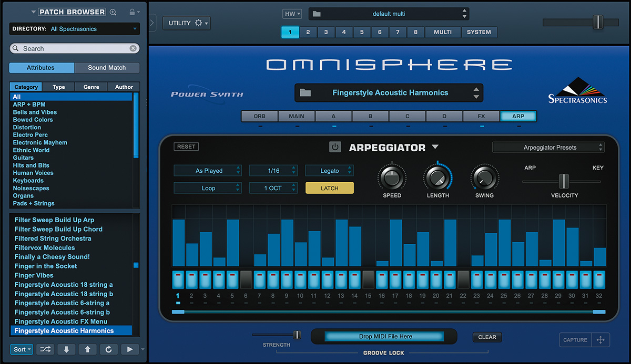The height and width of the screenshot is (364, 631).
Task: Enable arpeggiator step 15 button
Action: click(368, 279)
